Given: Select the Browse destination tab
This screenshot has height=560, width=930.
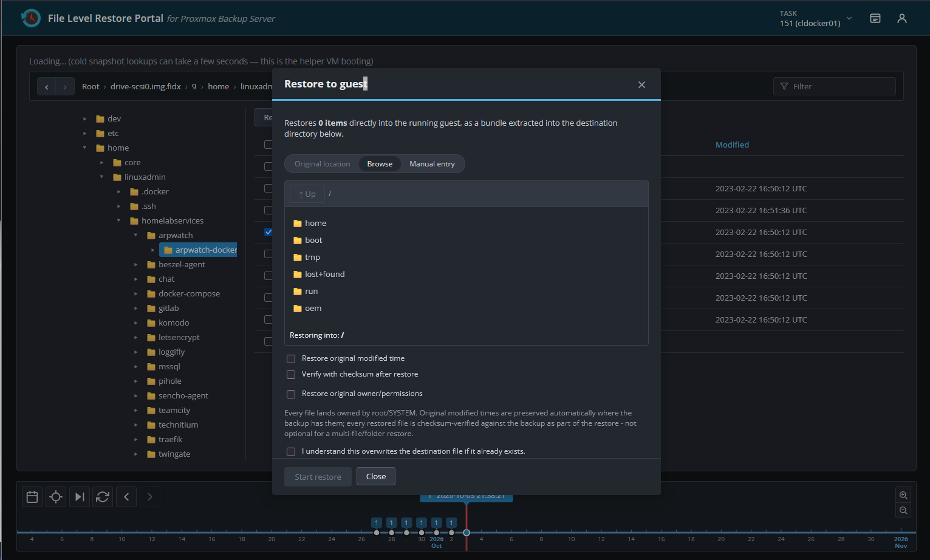Looking at the screenshot, I should pos(380,164).
